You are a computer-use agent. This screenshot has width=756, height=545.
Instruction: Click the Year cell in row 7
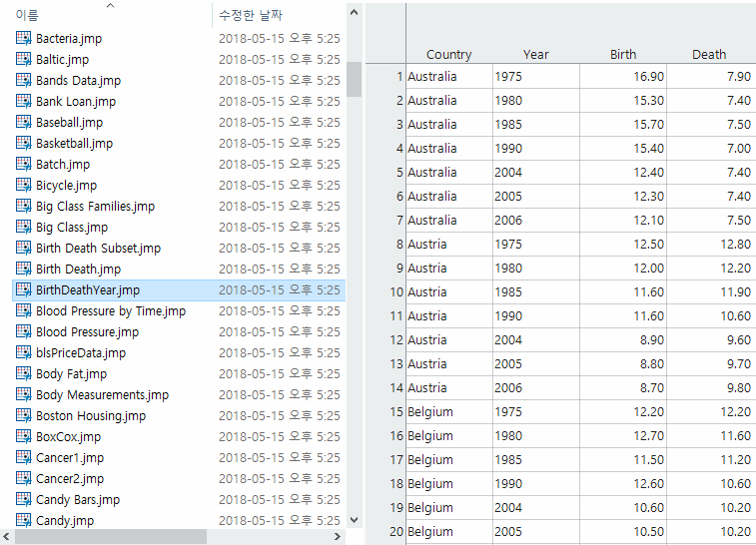536,220
